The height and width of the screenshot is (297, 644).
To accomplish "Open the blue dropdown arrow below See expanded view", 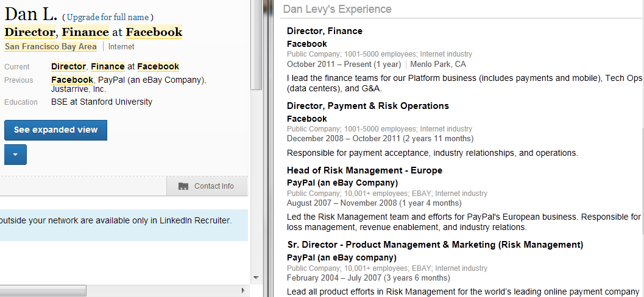I will click(15, 155).
